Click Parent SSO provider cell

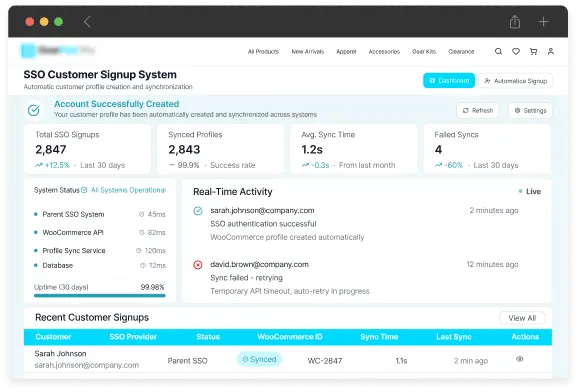coord(187,361)
